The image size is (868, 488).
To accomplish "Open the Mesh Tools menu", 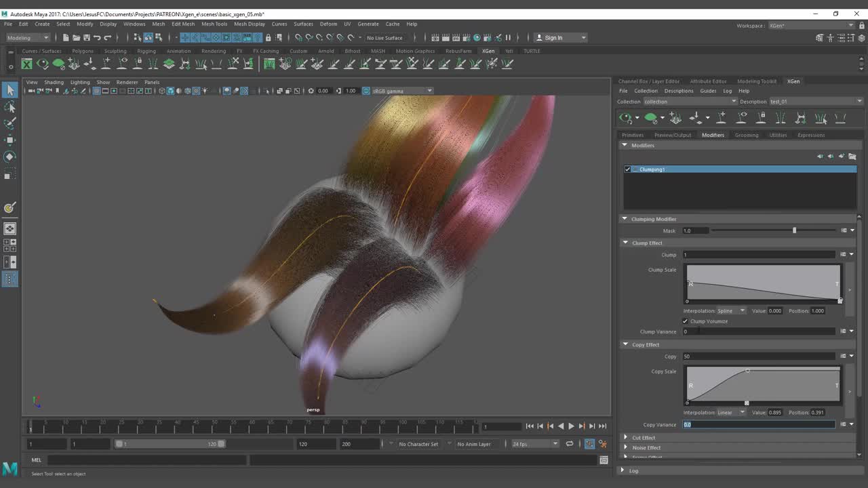I will [x=214, y=24].
